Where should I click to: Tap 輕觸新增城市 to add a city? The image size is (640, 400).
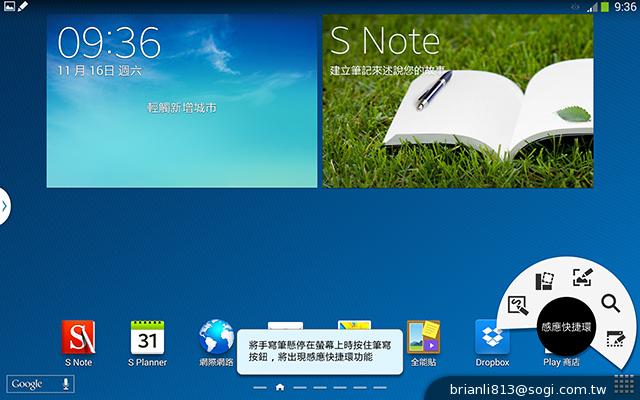pos(182,108)
